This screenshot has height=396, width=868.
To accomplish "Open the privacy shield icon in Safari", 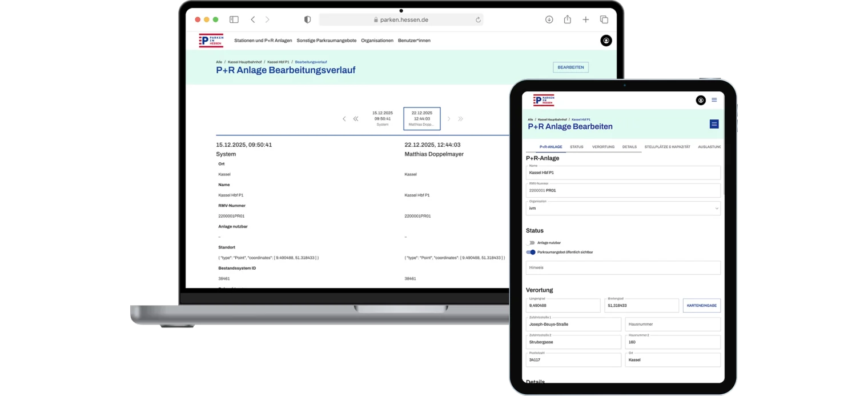I will point(307,19).
